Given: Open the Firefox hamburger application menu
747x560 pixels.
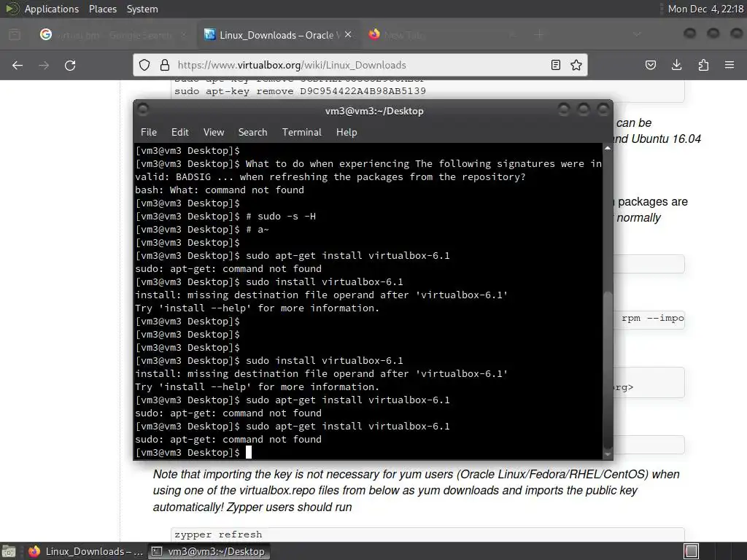Looking at the screenshot, I should pyautogui.click(x=729, y=65).
